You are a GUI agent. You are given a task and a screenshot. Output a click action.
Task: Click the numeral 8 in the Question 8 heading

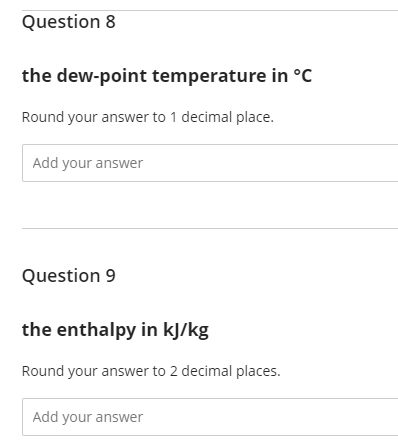tap(111, 22)
